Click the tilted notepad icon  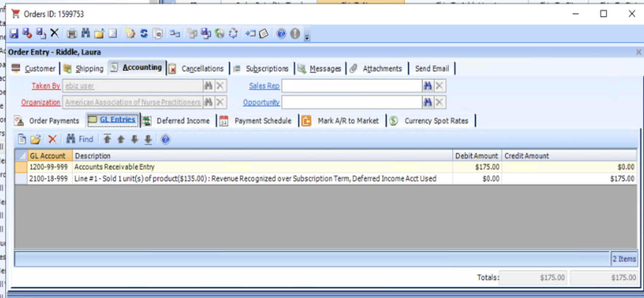264,34
